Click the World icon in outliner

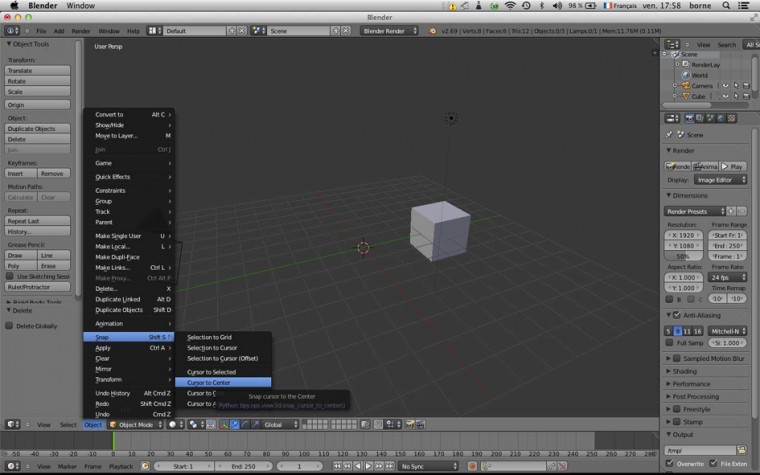coord(685,75)
